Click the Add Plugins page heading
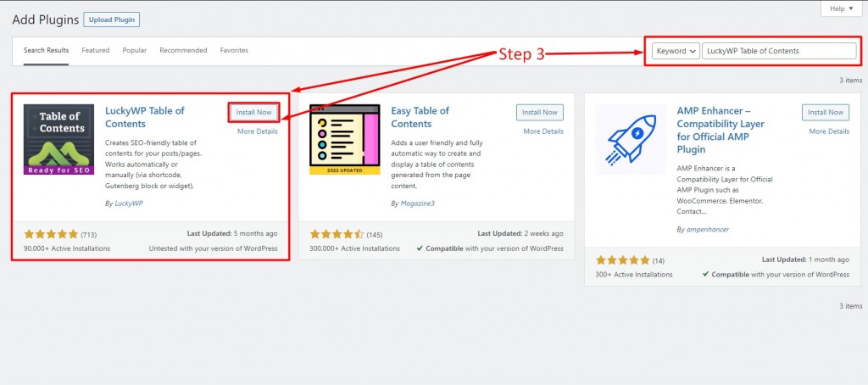The width and height of the screenshot is (868, 385). tap(46, 20)
